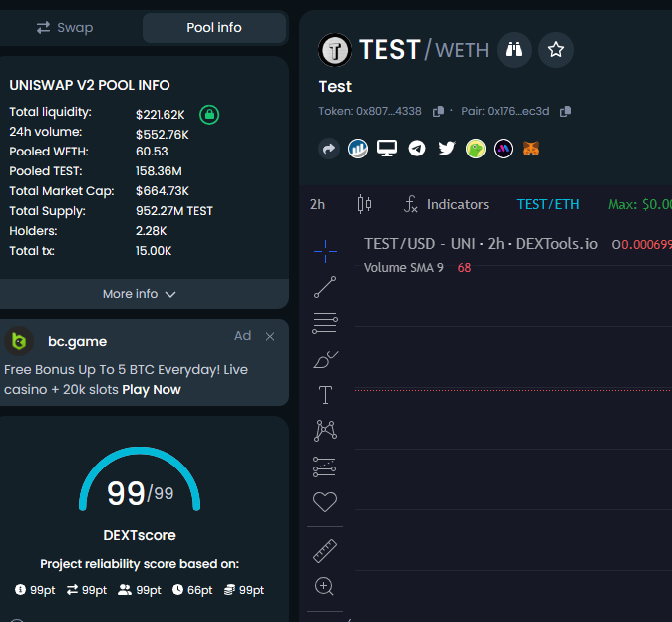Click the Pooled TEST value 158.36M
This screenshot has height=622, width=672.
[x=159, y=171]
